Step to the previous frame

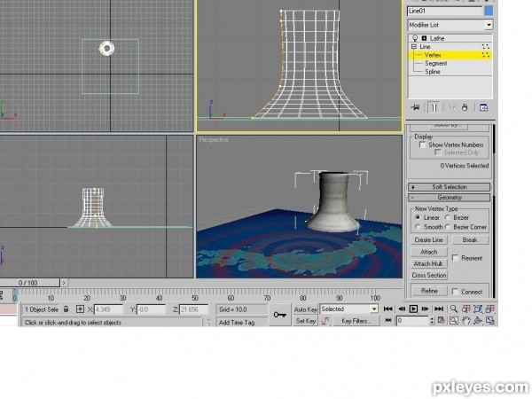402,309
